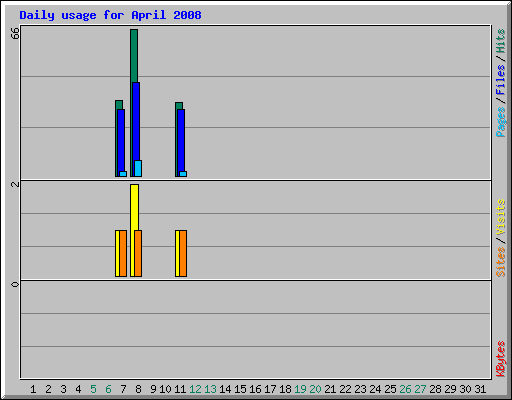The image size is (512, 400).
Task: Click day label '21' on the x-axis
Action: [x=330, y=389]
